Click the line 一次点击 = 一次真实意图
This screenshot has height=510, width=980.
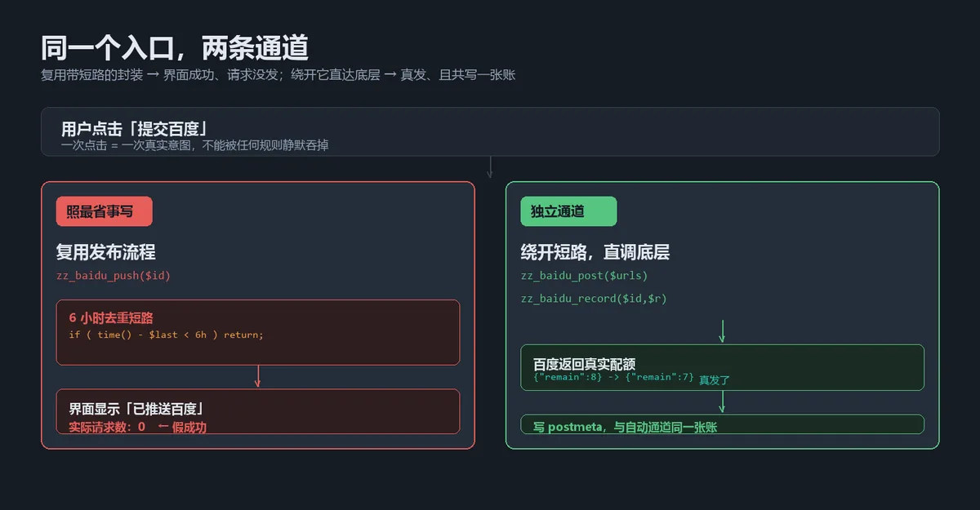pos(194,144)
